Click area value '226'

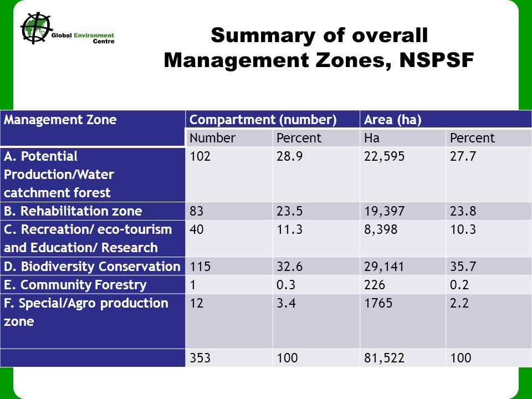(375, 285)
